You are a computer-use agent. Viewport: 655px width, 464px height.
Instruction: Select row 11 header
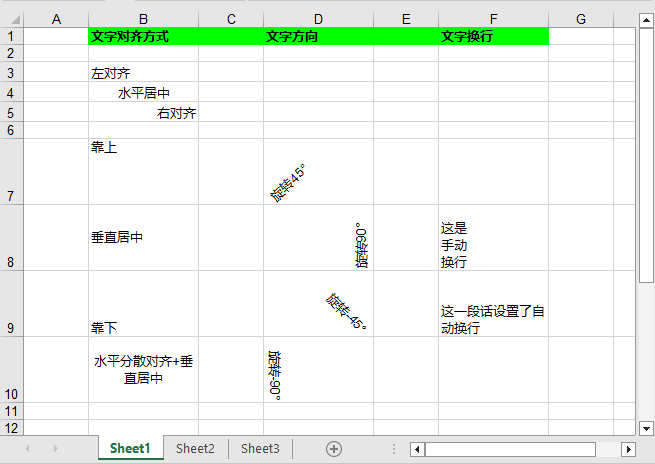[x=11, y=411]
